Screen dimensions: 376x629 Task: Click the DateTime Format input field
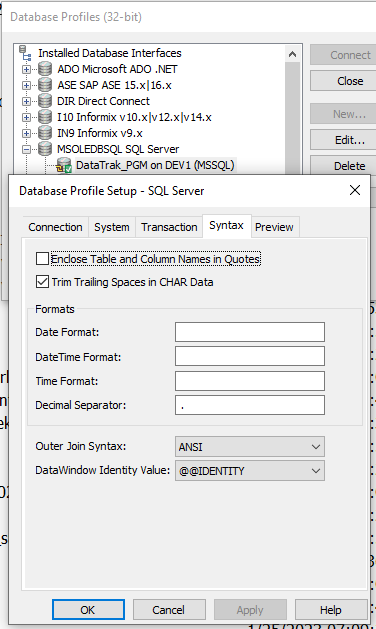pos(250,356)
